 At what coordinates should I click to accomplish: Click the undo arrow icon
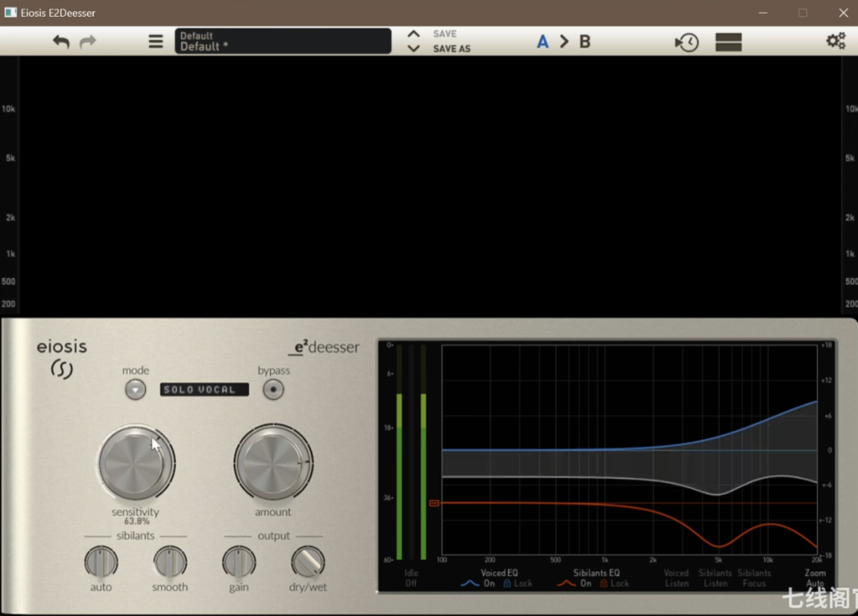pos(61,42)
